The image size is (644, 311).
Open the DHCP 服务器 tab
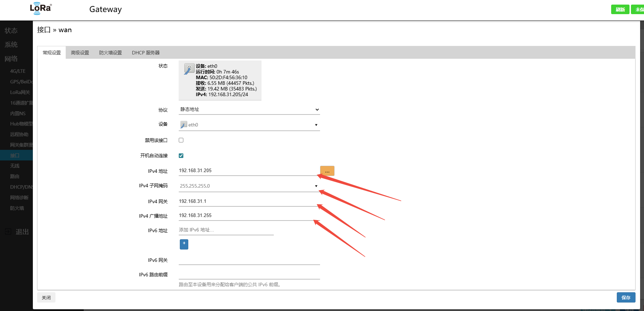(x=146, y=53)
